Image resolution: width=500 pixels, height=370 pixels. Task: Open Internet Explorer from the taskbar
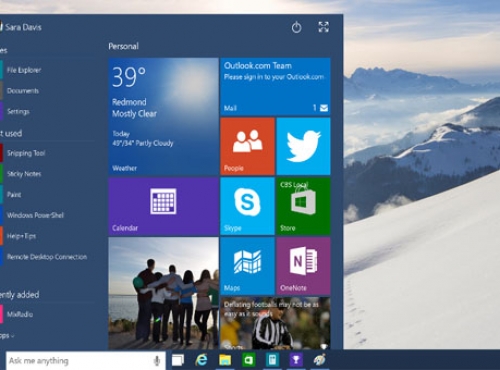point(201,360)
